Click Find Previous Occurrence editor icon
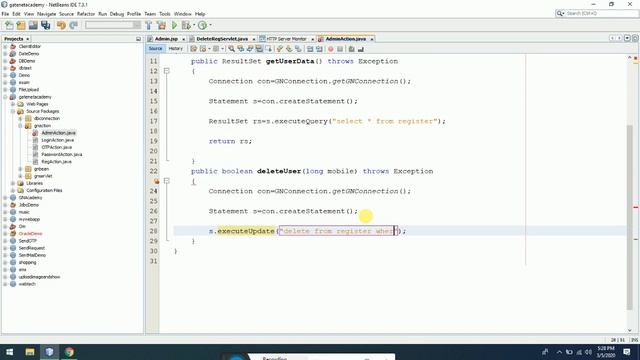Screen dimensions: 640x360 pos(241,49)
